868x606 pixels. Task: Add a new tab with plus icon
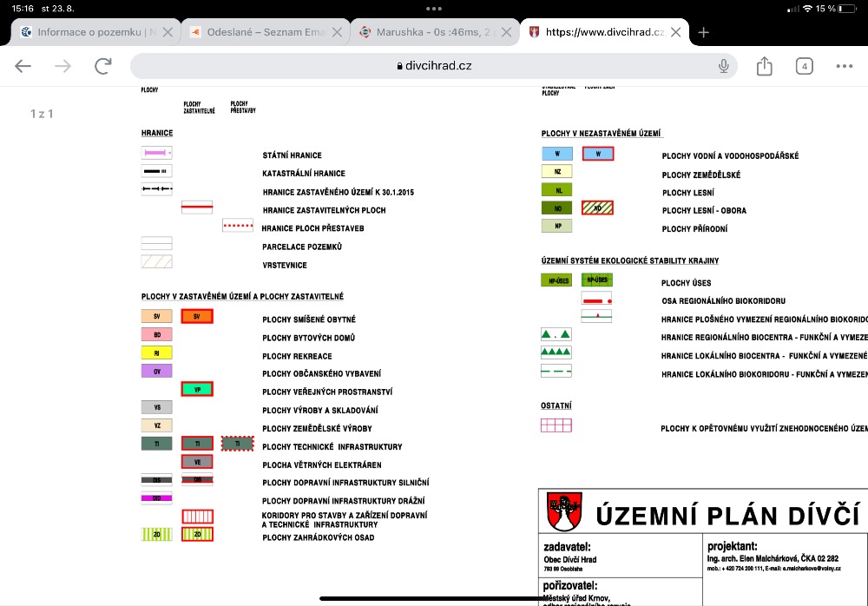pyautogui.click(x=703, y=33)
